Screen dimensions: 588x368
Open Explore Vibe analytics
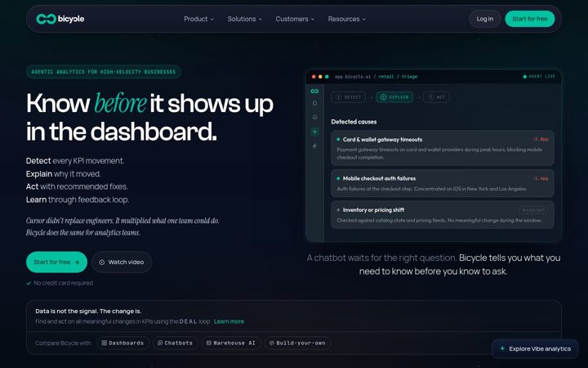535,349
